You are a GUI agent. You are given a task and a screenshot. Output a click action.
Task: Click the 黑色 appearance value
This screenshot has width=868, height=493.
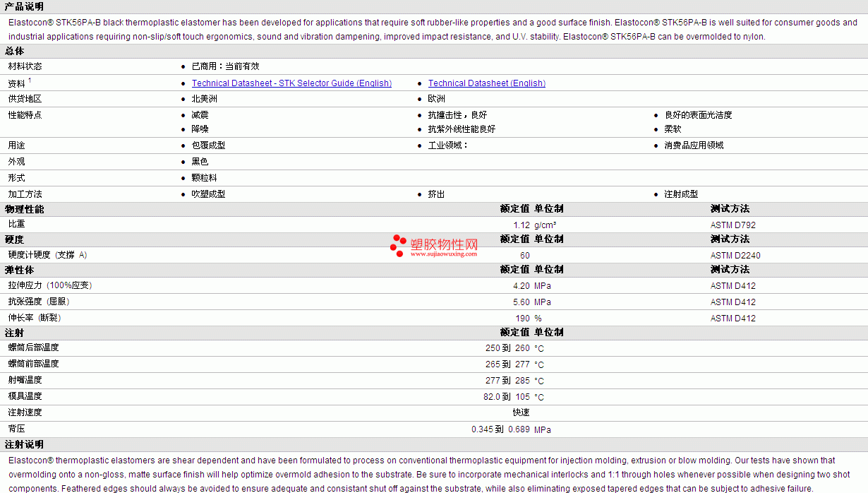[x=200, y=162]
